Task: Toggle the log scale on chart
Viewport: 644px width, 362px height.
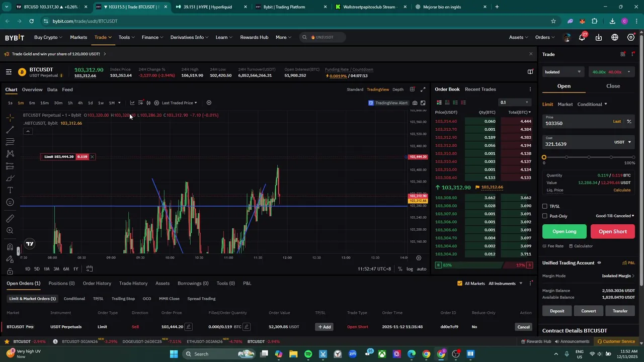Action: 410,269
